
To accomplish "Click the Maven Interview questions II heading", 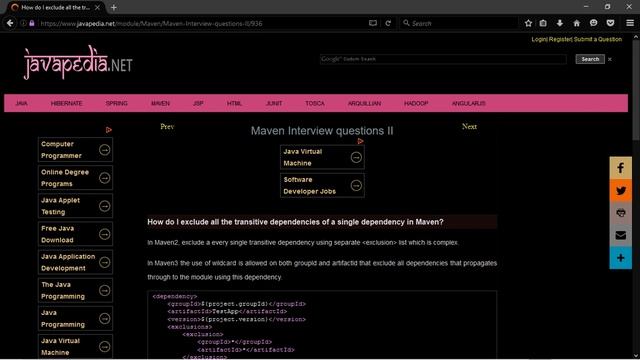I will tap(322, 131).
